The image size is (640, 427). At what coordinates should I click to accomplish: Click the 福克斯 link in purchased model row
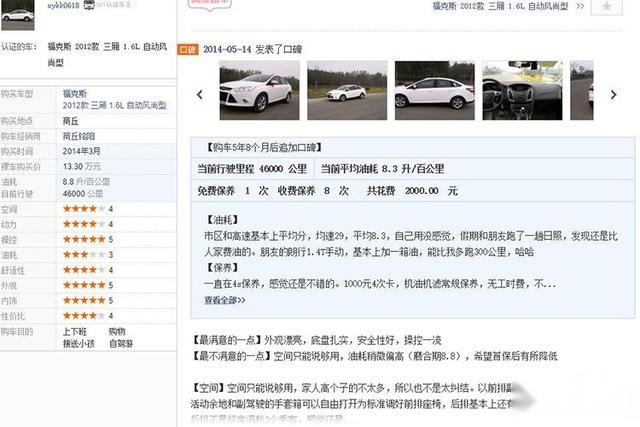point(75,93)
